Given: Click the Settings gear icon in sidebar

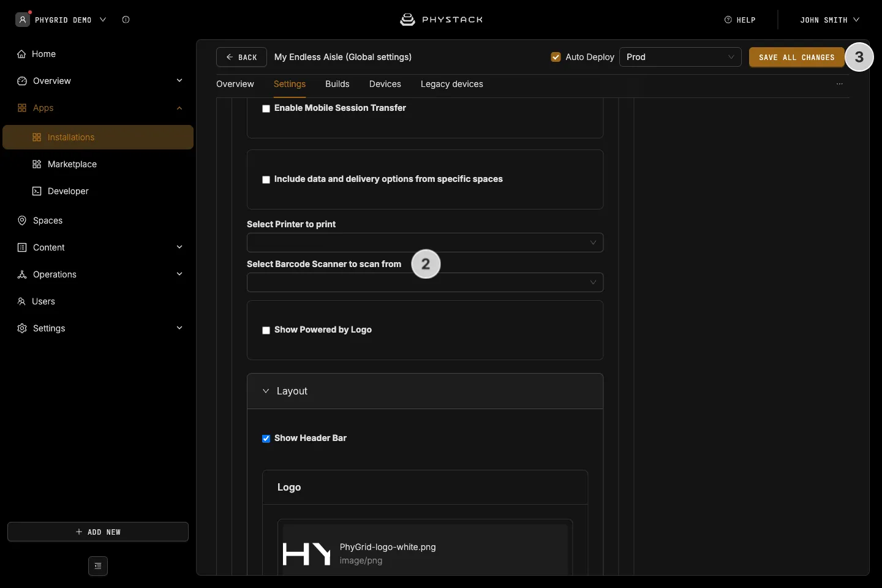Looking at the screenshot, I should click(22, 328).
